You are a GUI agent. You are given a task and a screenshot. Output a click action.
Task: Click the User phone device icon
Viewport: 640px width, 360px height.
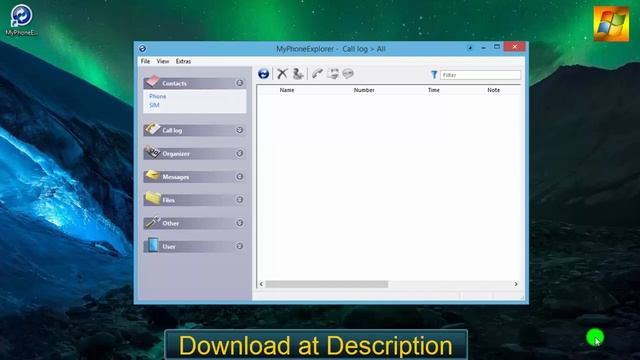(153, 244)
